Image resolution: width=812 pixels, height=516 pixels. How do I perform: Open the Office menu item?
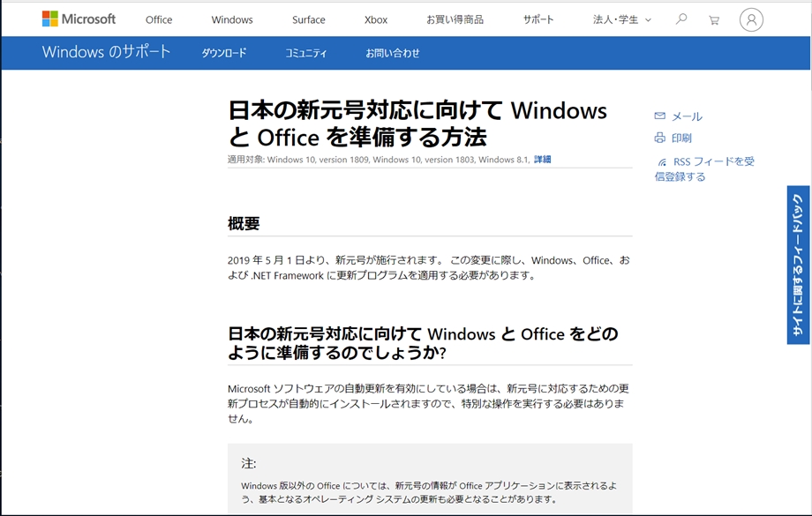pyautogui.click(x=159, y=19)
